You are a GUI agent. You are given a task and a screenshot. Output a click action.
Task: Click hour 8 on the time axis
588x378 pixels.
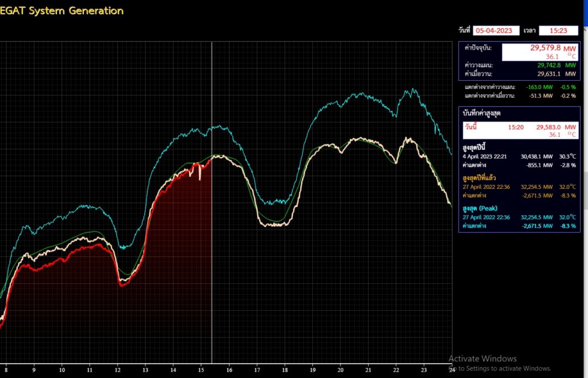pyautogui.click(x=6, y=371)
